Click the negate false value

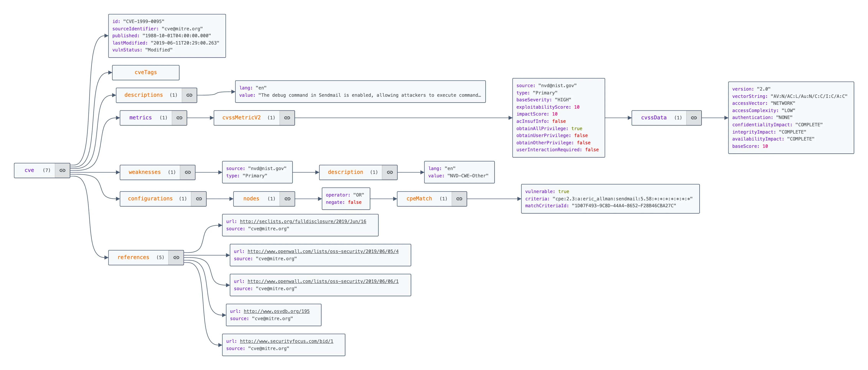(x=354, y=202)
